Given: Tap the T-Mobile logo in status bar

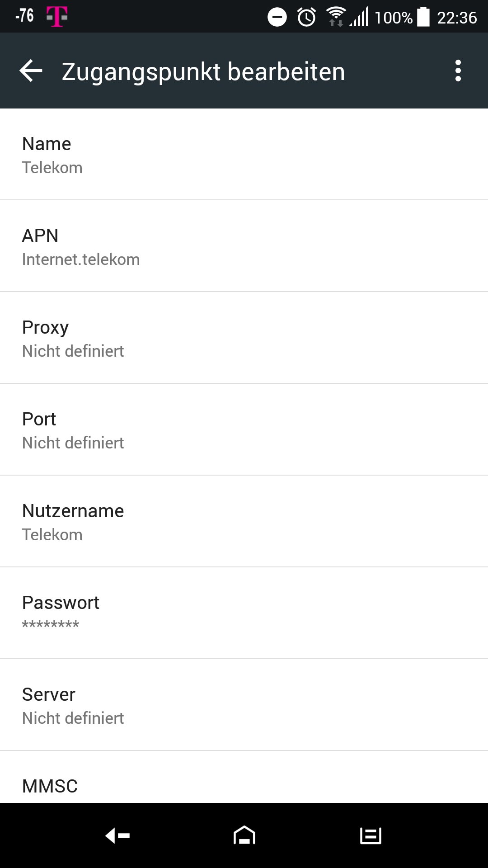Looking at the screenshot, I should (57, 17).
